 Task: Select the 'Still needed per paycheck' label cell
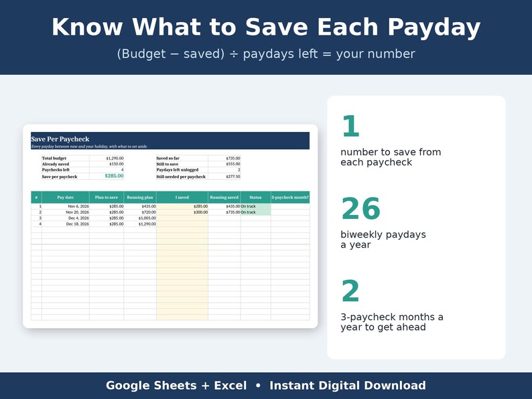coord(182,176)
